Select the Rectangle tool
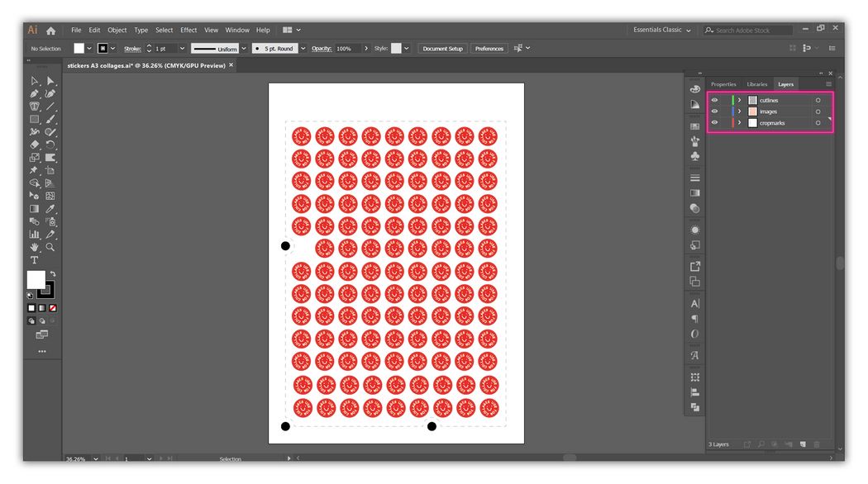The height and width of the screenshot is (484, 868). pos(35,118)
